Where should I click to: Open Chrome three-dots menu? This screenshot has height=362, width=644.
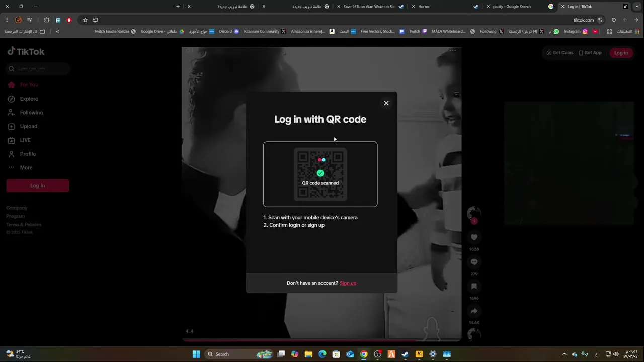tap(7, 20)
